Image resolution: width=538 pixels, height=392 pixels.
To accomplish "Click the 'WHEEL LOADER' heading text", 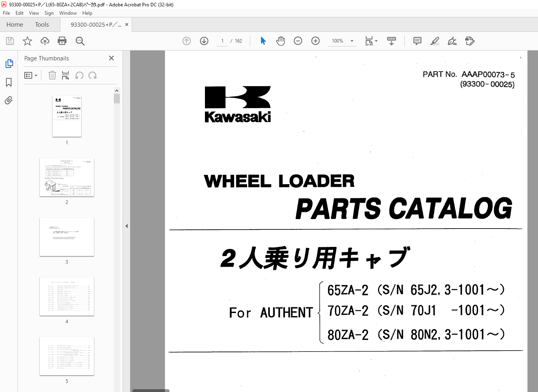I will (279, 181).
